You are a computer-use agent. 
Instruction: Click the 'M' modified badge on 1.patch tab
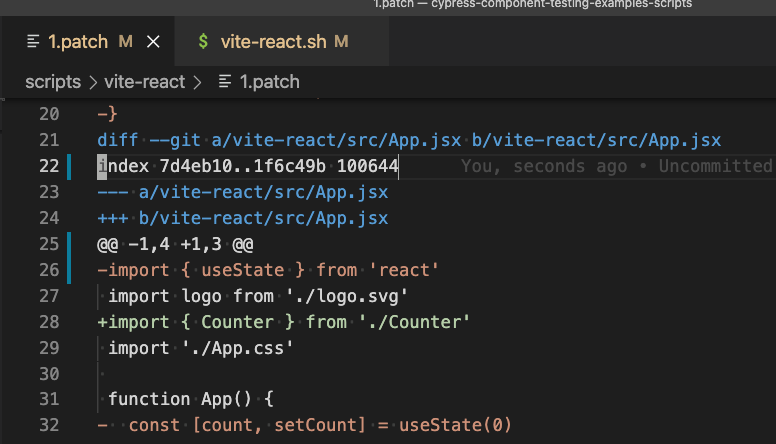pyautogui.click(x=126, y=42)
